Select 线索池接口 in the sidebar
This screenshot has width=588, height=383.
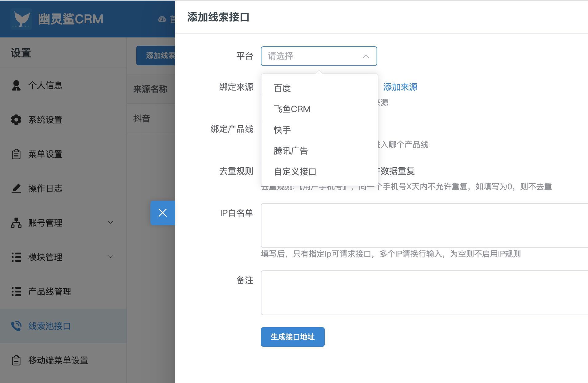click(63, 326)
